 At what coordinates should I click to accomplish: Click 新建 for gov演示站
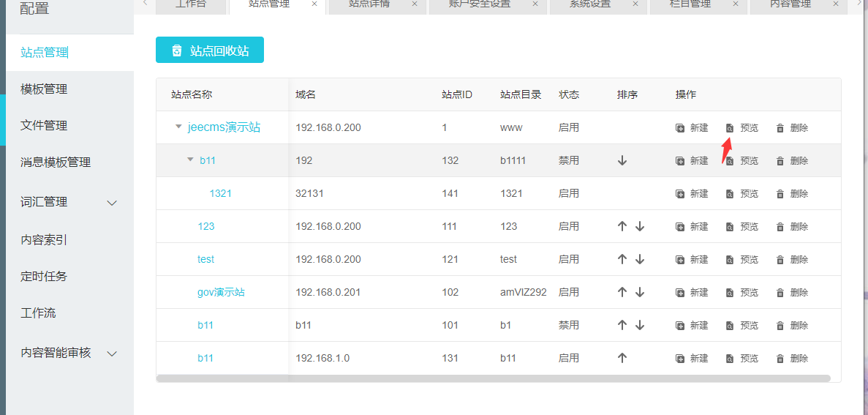[692, 292]
